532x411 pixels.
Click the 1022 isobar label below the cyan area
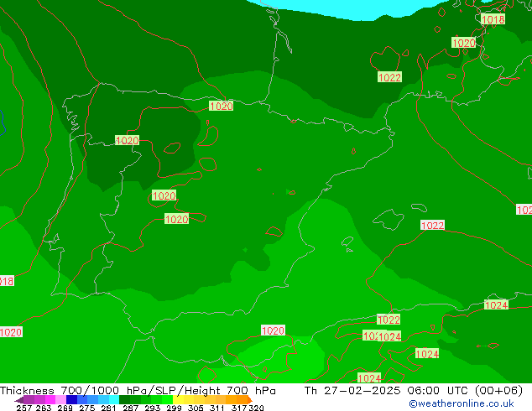(x=389, y=77)
